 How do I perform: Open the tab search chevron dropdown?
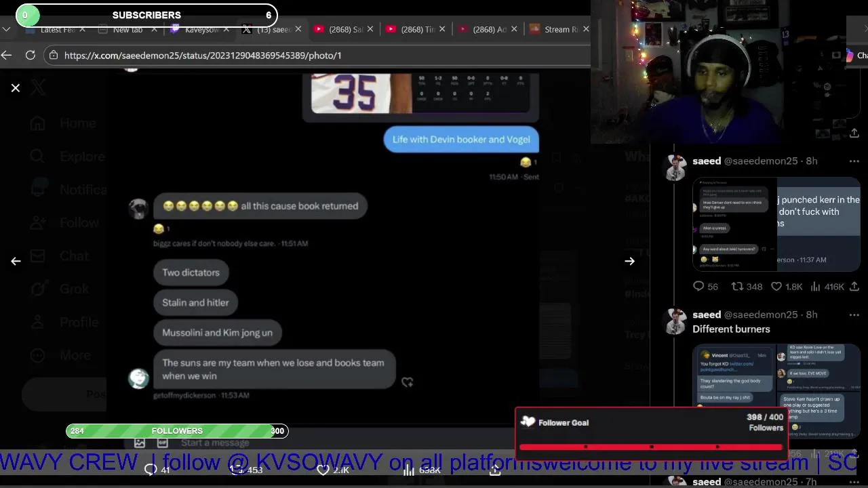click(6, 30)
